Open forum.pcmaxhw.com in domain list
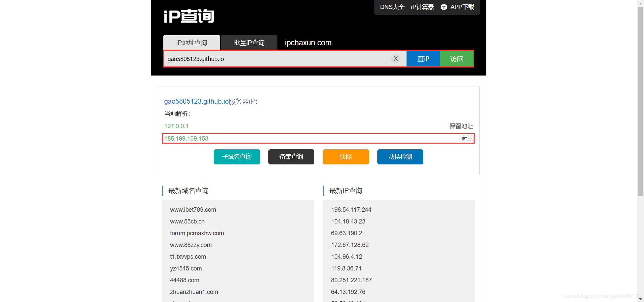 (x=197, y=233)
